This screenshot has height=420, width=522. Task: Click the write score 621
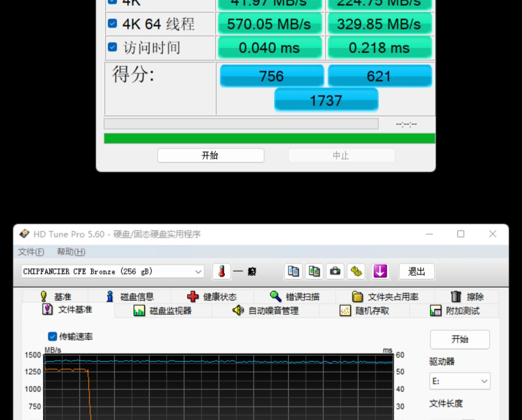(x=379, y=76)
